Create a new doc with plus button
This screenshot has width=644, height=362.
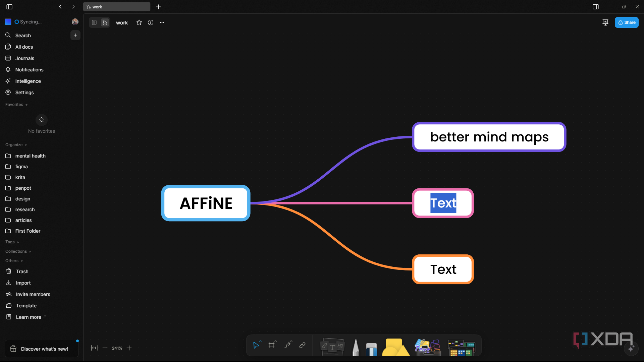75,35
